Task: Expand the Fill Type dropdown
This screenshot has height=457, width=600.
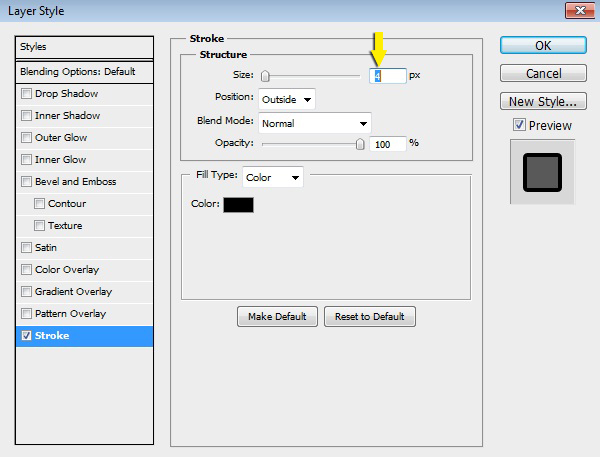Action: click(x=272, y=177)
